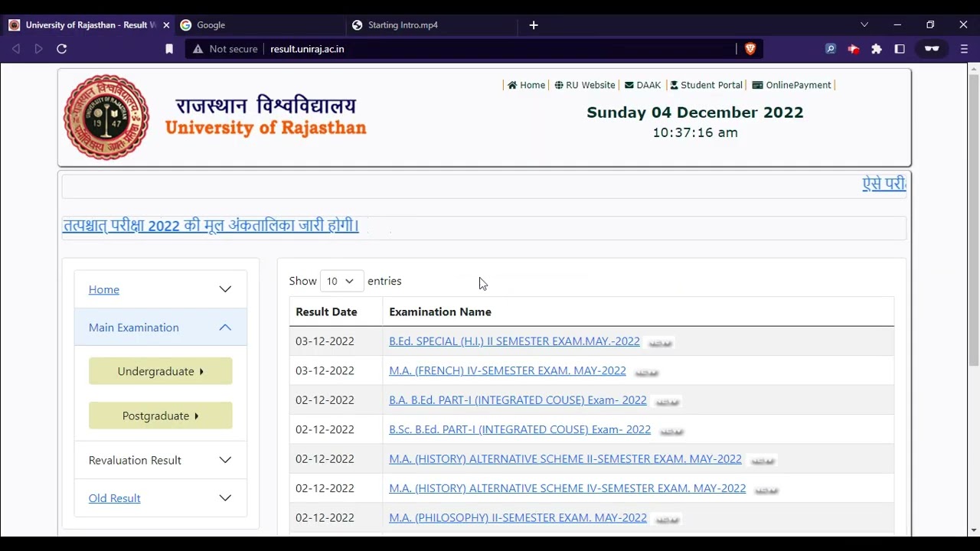
Task: Bookmark this page using the bookmark icon
Action: (169, 49)
